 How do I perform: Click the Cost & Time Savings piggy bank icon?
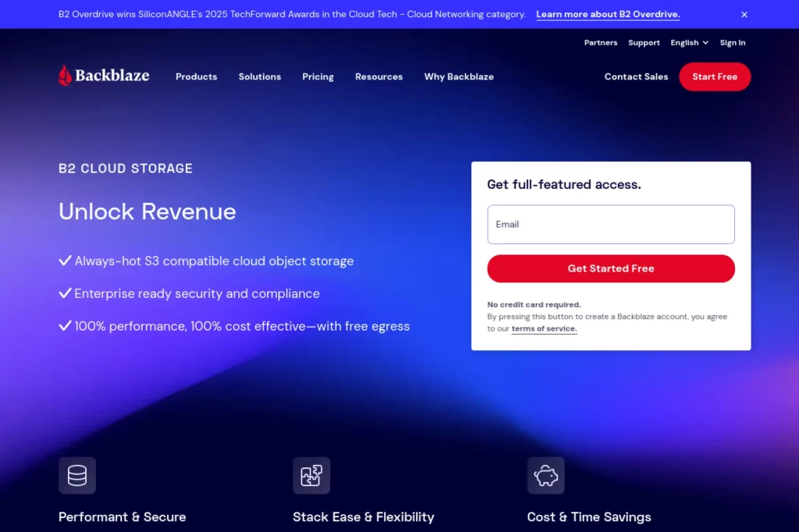545,475
